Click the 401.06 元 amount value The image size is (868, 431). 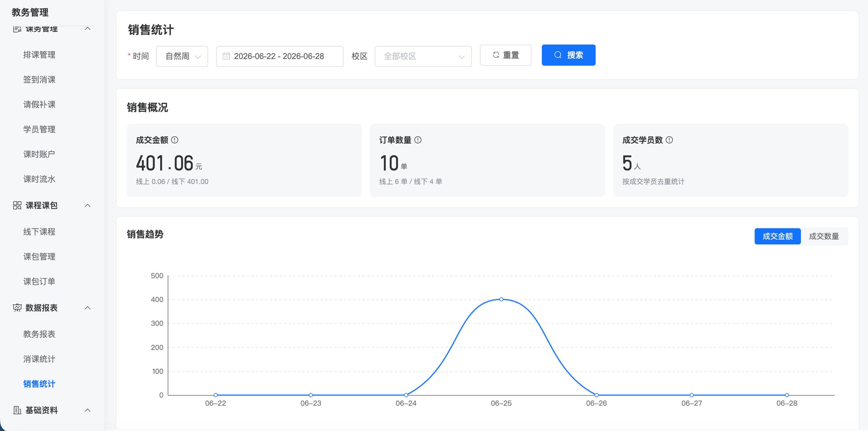tap(169, 163)
